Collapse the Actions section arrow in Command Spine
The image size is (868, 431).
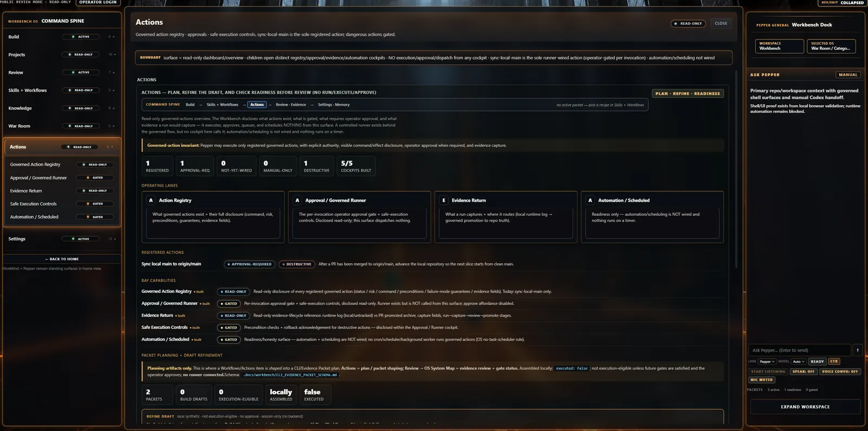tap(112, 147)
